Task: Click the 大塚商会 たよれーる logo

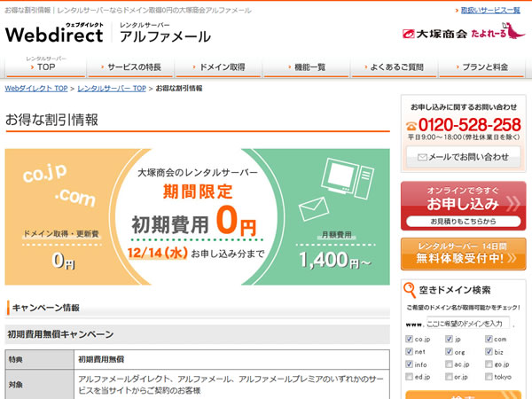Action: pyautogui.click(x=464, y=32)
